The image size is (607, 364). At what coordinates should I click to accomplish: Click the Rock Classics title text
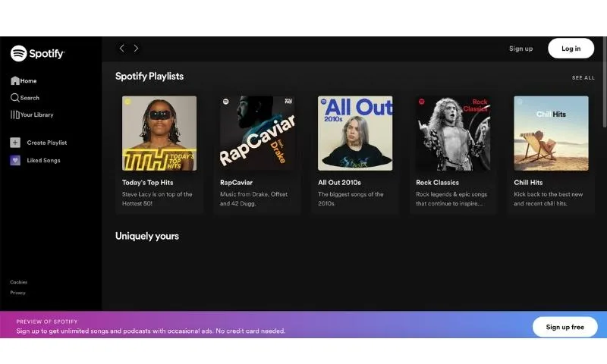(438, 183)
